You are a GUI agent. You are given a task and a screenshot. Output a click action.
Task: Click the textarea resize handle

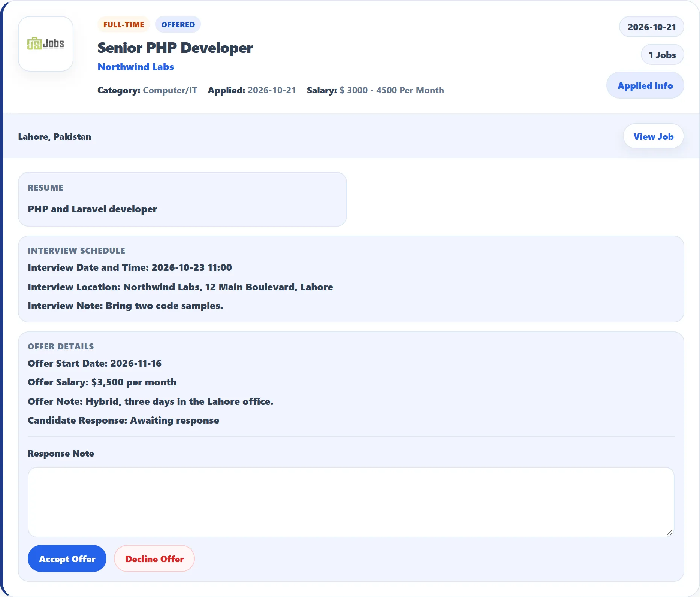click(x=670, y=533)
